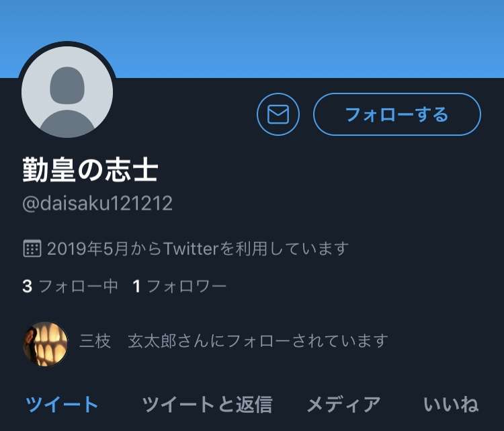
Task: Open the 3 フォロー中 following list
Action: tap(70, 286)
